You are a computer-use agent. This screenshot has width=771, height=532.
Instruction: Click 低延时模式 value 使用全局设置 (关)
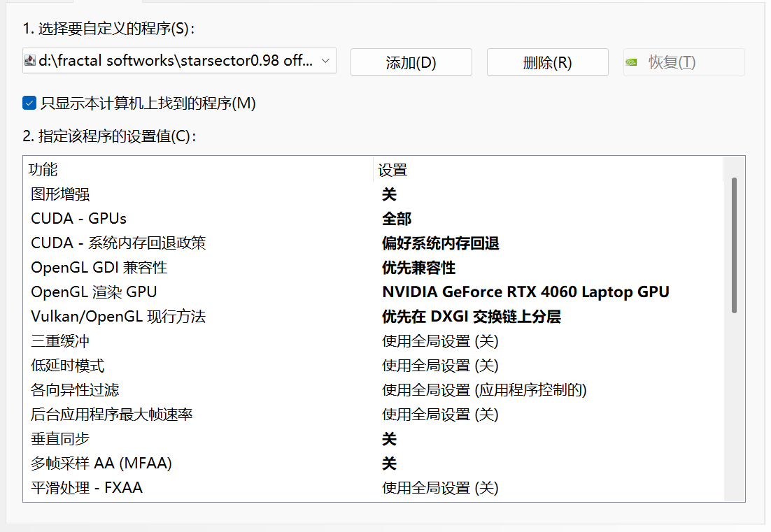tap(440, 366)
